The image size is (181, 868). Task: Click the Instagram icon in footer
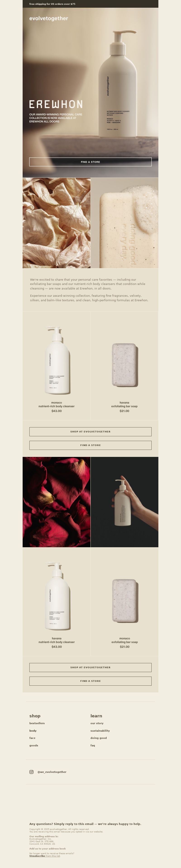(x=31, y=772)
